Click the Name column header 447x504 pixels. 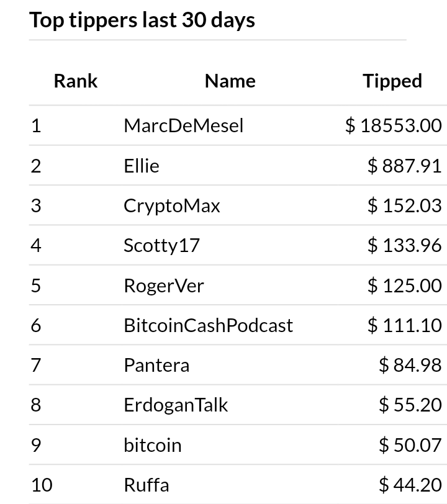click(x=230, y=81)
